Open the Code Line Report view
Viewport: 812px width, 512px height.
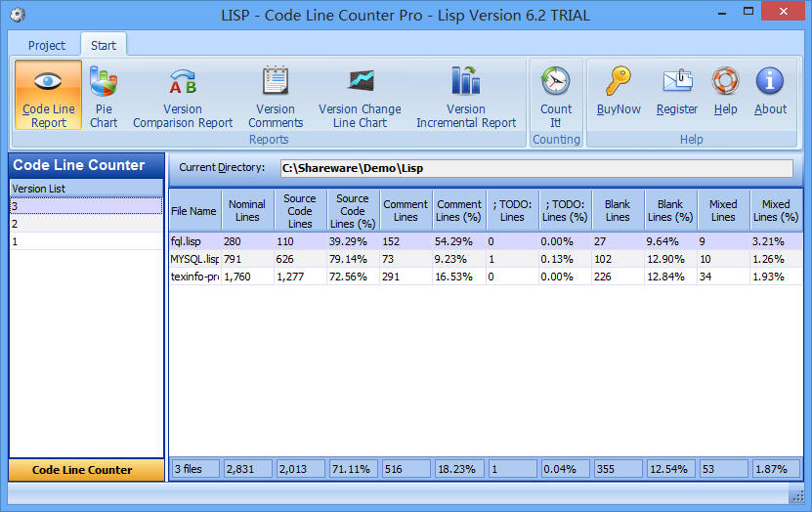coord(48,96)
